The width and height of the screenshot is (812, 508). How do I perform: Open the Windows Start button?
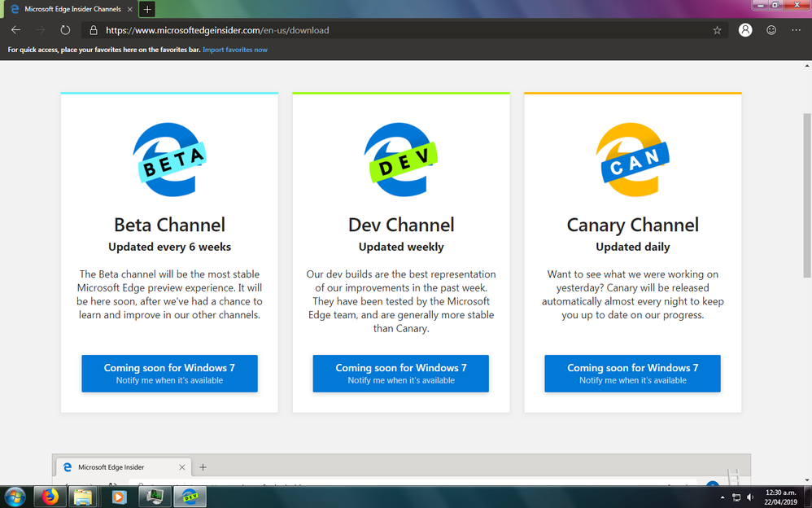tap(15, 497)
